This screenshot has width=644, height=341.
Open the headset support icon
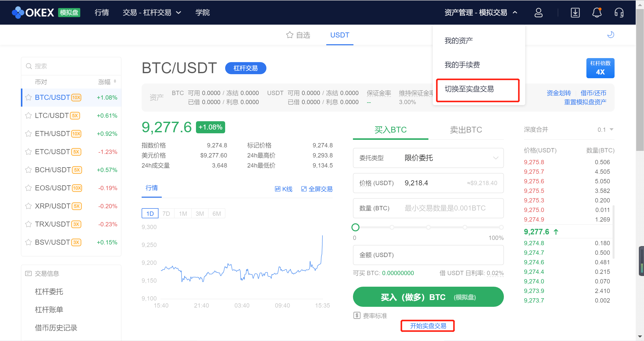619,13
